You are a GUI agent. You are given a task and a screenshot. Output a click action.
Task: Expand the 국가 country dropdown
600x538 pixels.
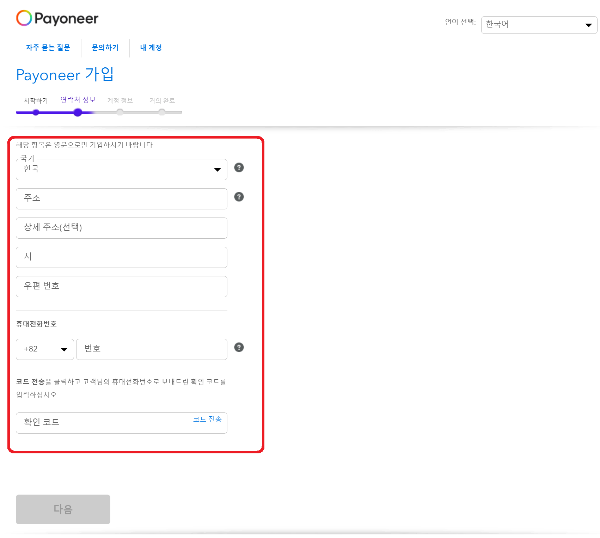(x=122, y=169)
